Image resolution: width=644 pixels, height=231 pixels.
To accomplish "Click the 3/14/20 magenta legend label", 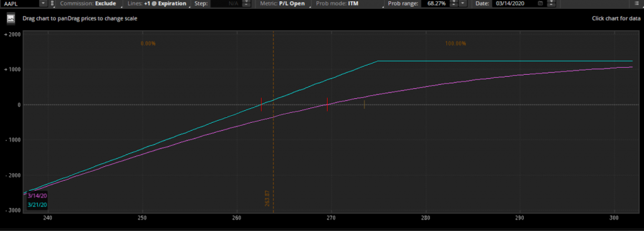I will 37,196.
